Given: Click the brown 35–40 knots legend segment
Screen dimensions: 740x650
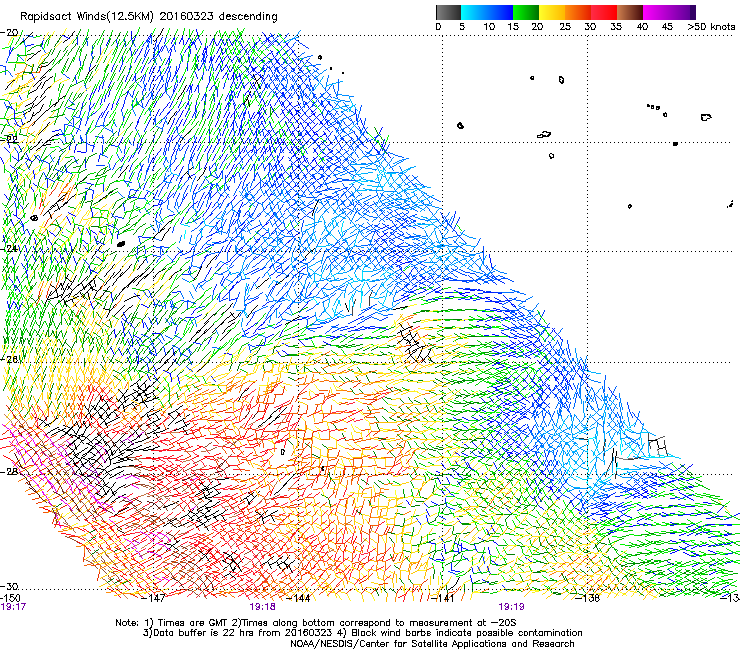Looking at the screenshot, I should click(630, 12).
